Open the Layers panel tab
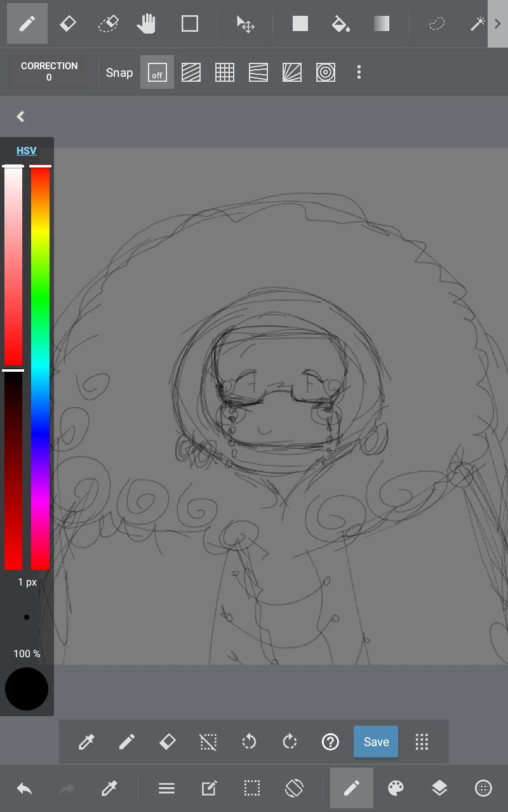508x812 pixels. click(x=439, y=789)
